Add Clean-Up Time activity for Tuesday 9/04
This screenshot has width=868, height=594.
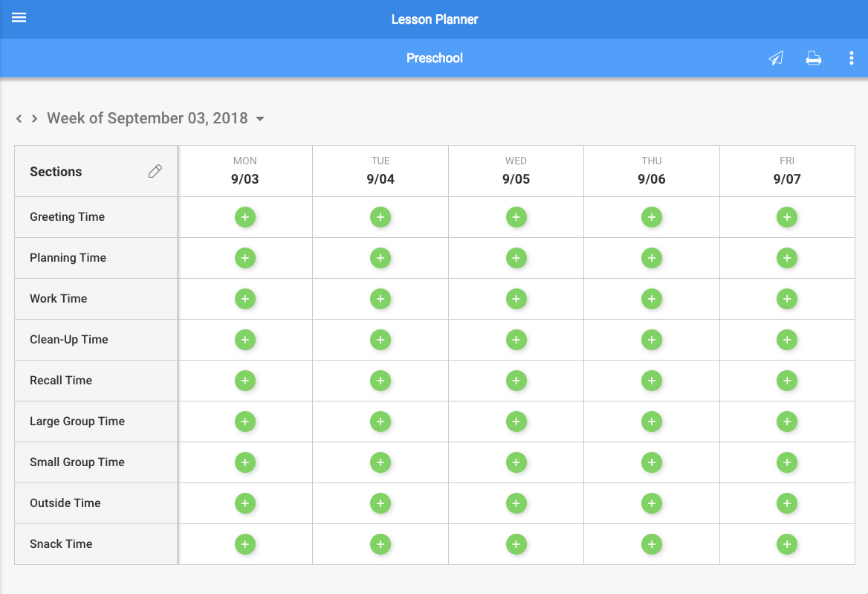(380, 340)
